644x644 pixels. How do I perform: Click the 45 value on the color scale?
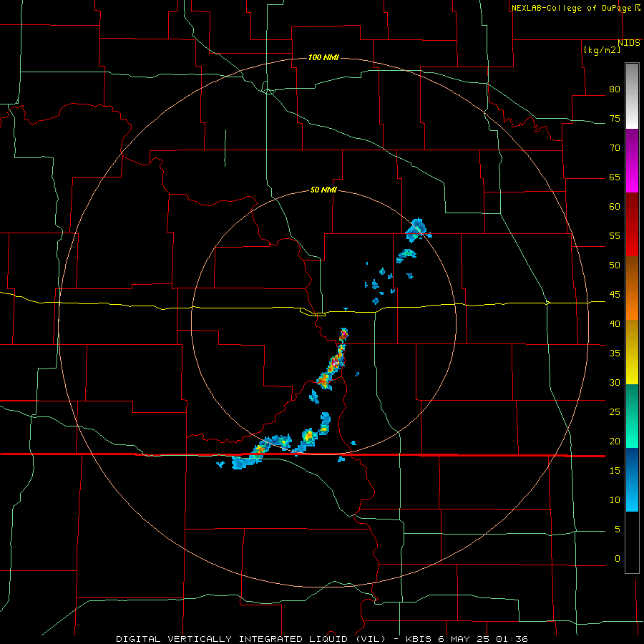(x=615, y=295)
